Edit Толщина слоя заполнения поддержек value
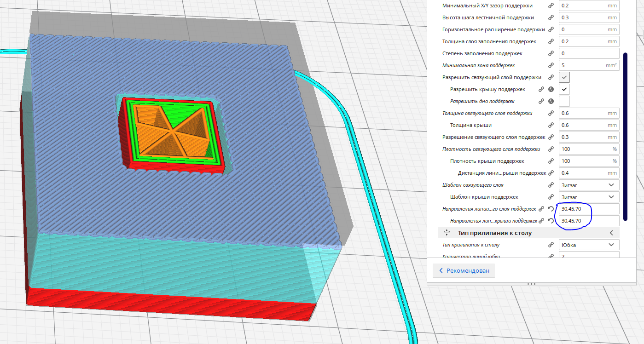The height and width of the screenshot is (344, 644). tap(589, 41)
